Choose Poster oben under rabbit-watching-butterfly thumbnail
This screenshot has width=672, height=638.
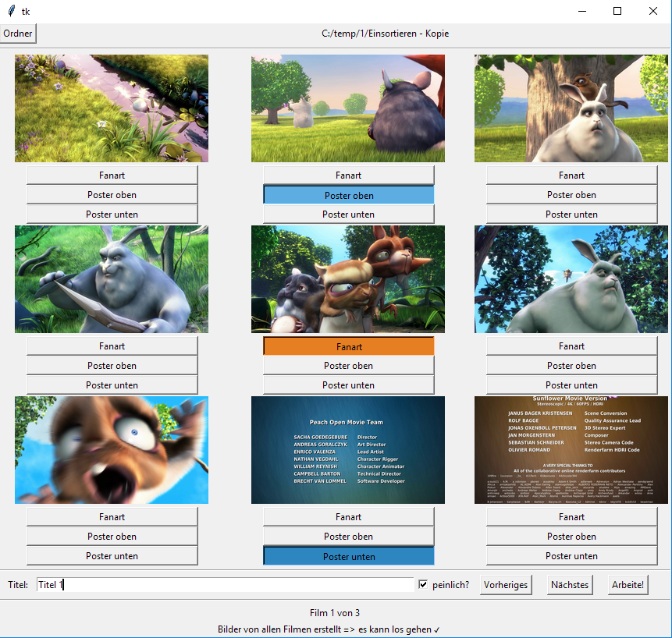pos(572,366)
